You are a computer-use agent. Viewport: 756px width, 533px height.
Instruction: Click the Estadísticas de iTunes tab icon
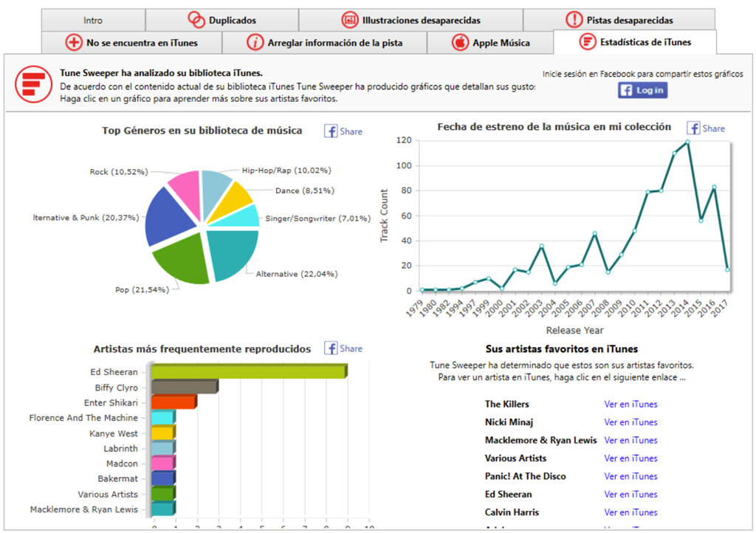point(588,42)
